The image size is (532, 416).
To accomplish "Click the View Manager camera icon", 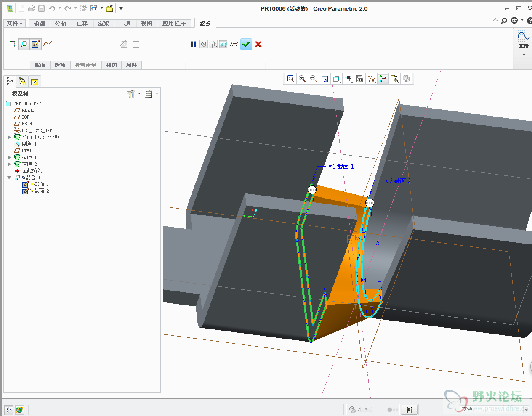I will (360, 79).
